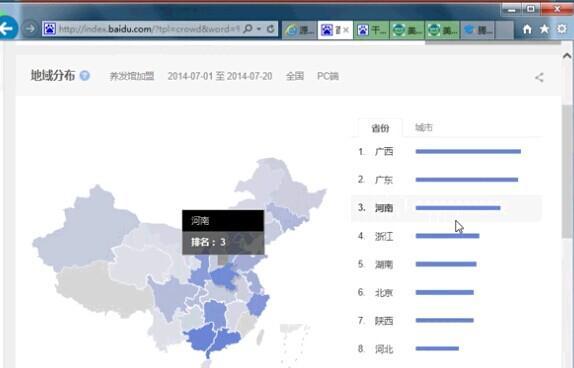Click the blue bar for 河北
The image size is (574, 368).
437,349
